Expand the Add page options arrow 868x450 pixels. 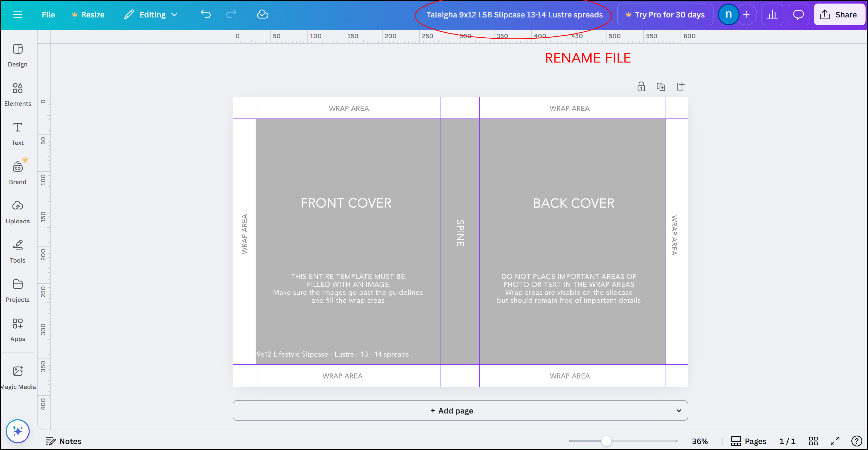(x=679, y=410)
